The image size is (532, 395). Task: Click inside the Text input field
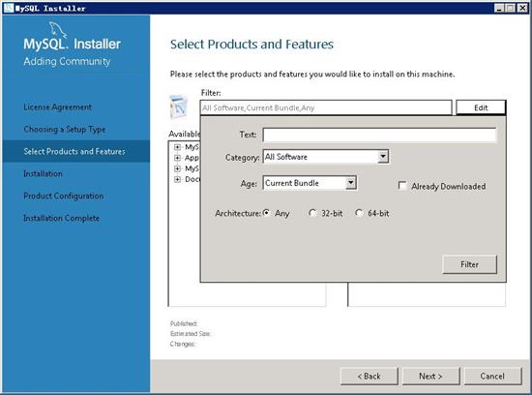coord(379,135)
